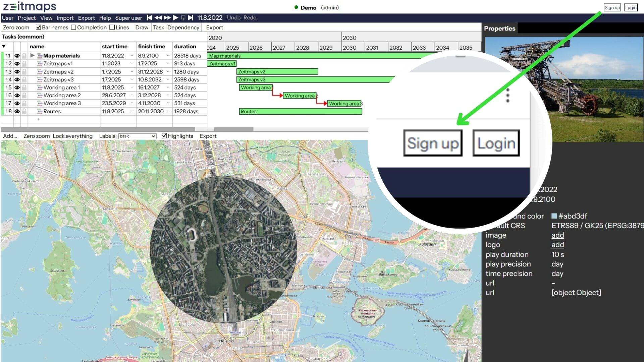The width and height of the screenshot is (644, 362).
Task: Open the Labels basic dropdown
Action: (x=138, y=136)
